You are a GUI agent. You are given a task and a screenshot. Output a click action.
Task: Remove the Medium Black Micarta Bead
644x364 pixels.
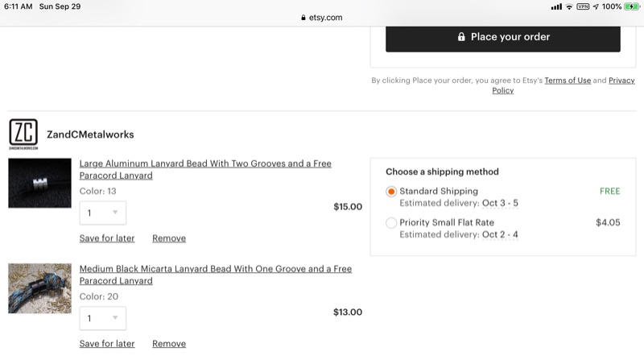point(169,344)
